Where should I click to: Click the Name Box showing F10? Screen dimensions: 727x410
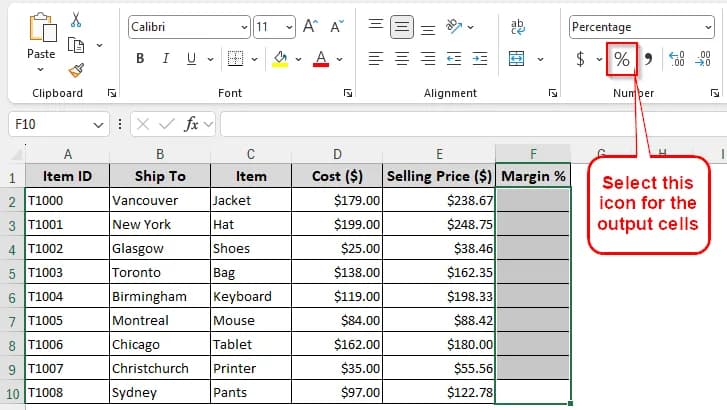(58, 124)
